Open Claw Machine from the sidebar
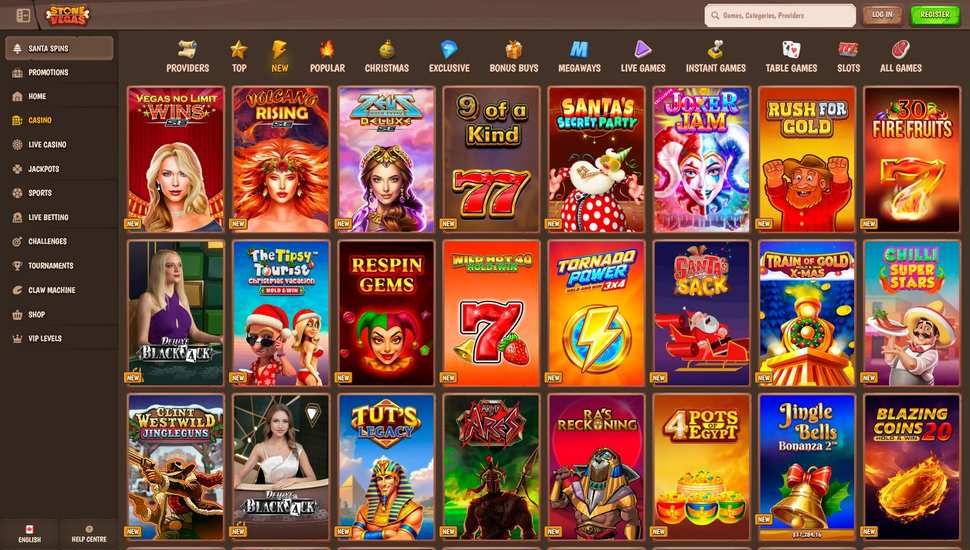 [59, 290]
